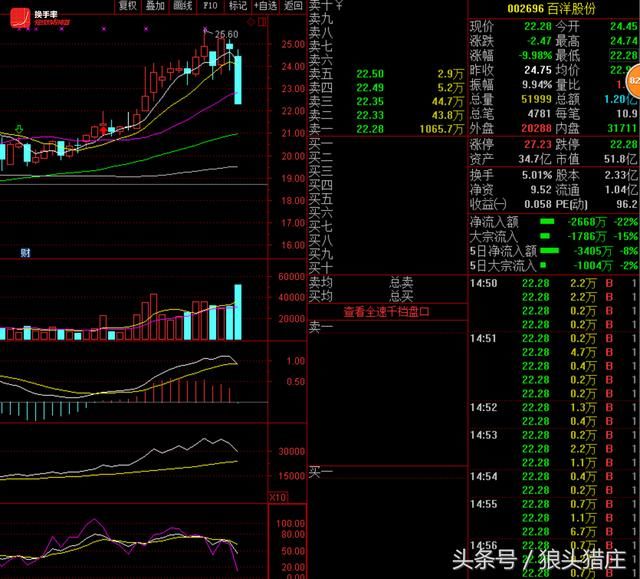Screen dimensions: 640x579
Task: Click the 1.3万 trade volume entry
Action: 583,408
